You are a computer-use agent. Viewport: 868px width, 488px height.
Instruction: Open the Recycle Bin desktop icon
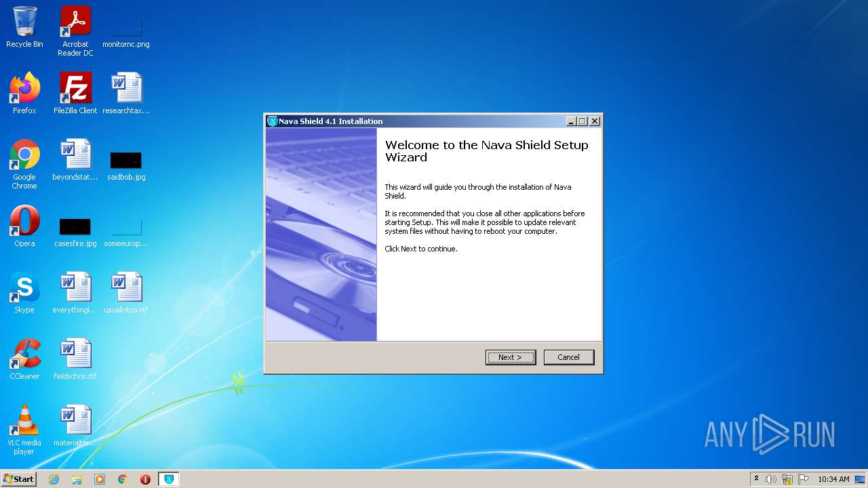24,28
